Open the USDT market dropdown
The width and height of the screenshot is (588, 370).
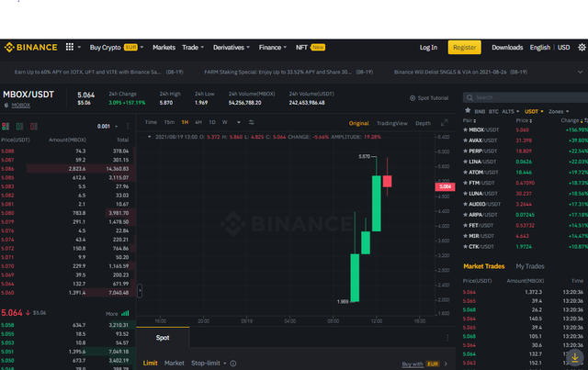534,111
